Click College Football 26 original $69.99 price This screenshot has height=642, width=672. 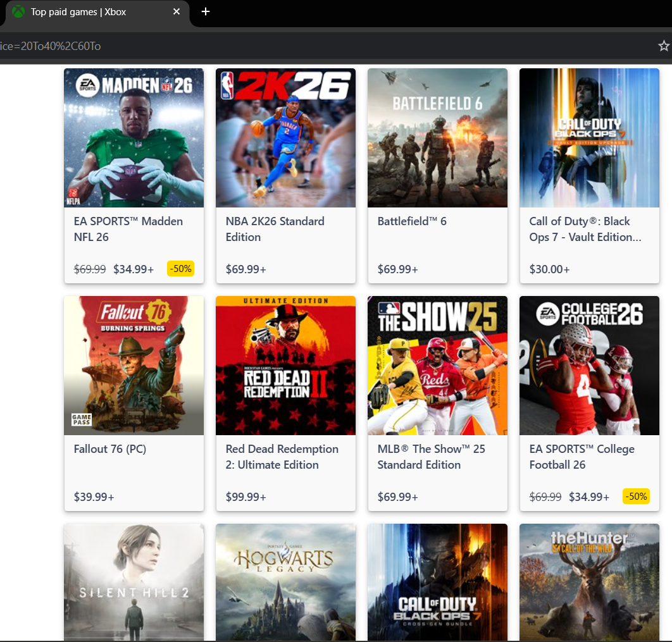click(545, 497)
